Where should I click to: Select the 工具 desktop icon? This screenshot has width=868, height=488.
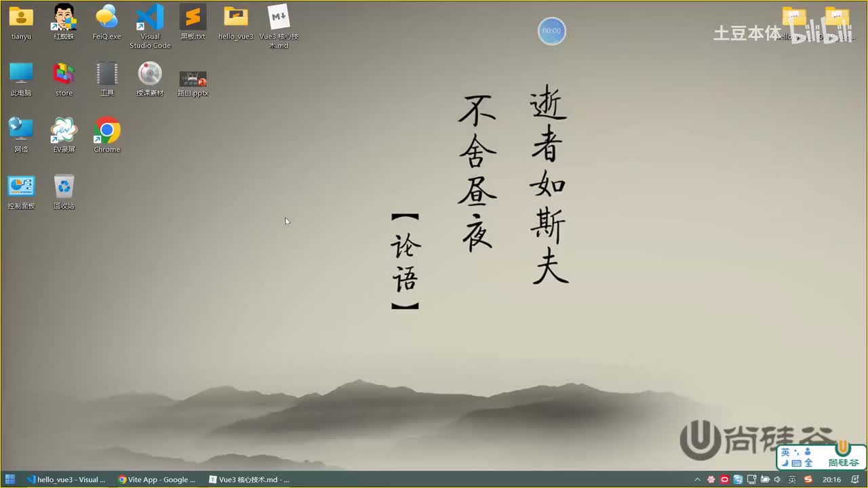106,79
